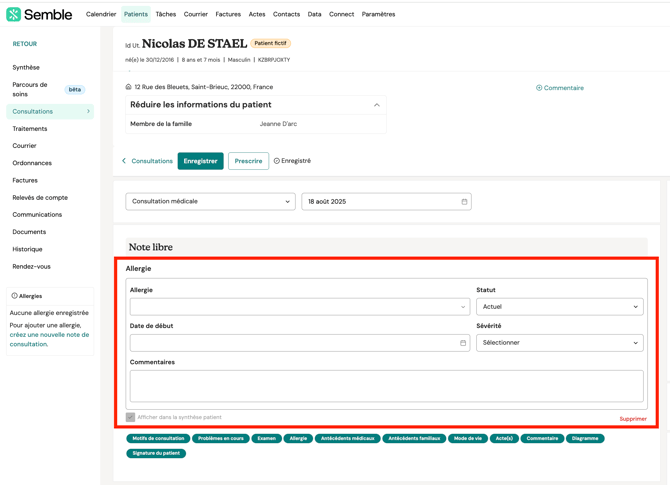This screenshot has height=485, width=670.
Task: Add the Antécédents familiaux section tag
Action: pyautogui.click(x=413, y=438)
